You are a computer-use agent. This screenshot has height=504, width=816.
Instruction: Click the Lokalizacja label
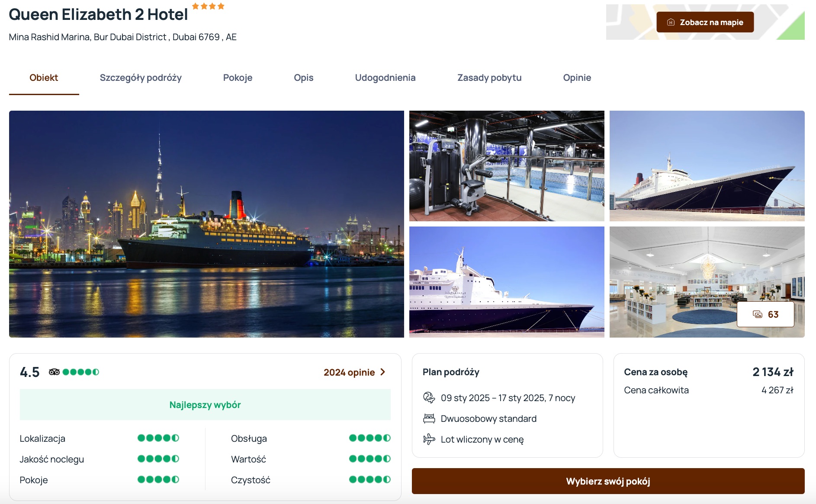[x=42, y=438]
